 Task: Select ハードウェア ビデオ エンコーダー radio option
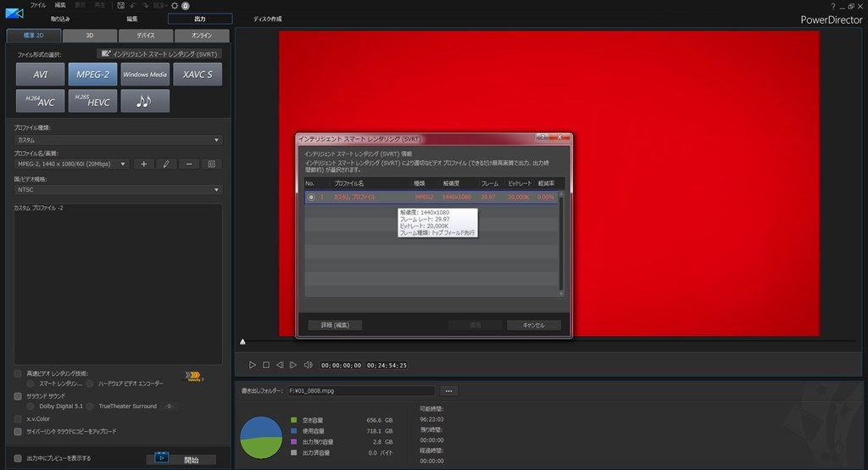[90, 383]
